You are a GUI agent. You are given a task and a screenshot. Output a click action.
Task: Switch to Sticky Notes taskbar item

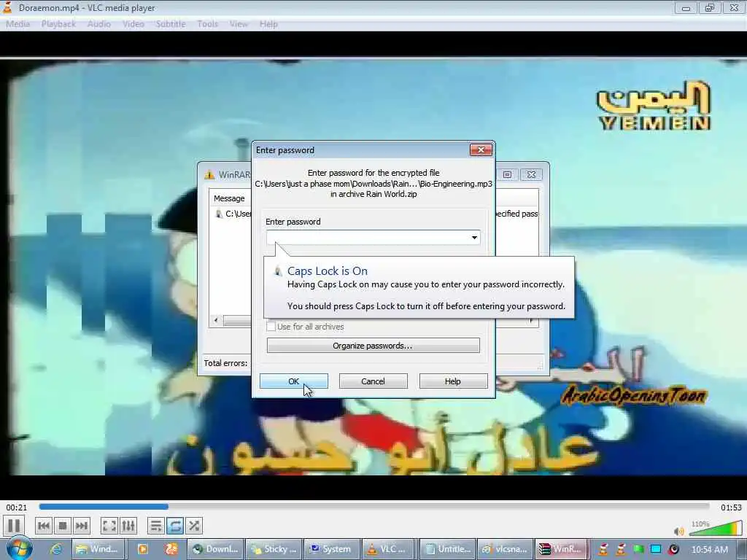274,549
